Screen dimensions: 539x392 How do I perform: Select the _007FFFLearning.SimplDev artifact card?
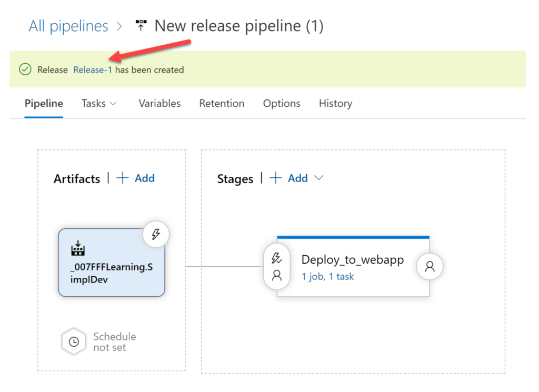click(112, 263)
